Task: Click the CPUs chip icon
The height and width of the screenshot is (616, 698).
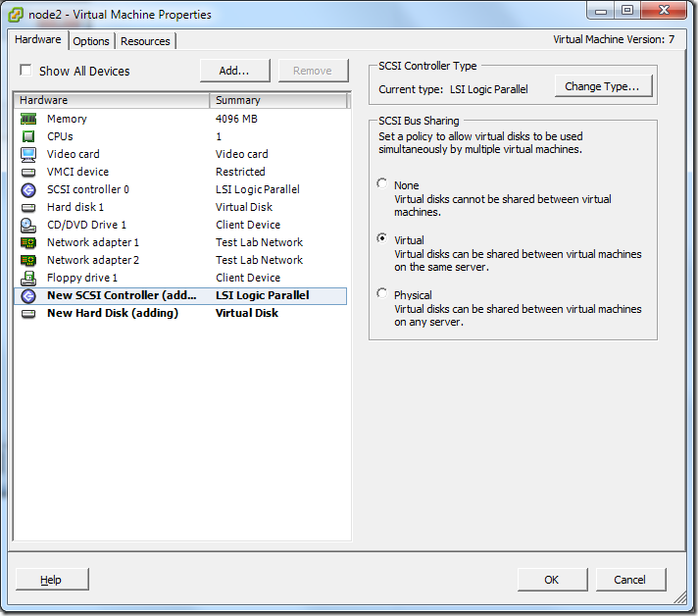Action: [x=28, y=136]
